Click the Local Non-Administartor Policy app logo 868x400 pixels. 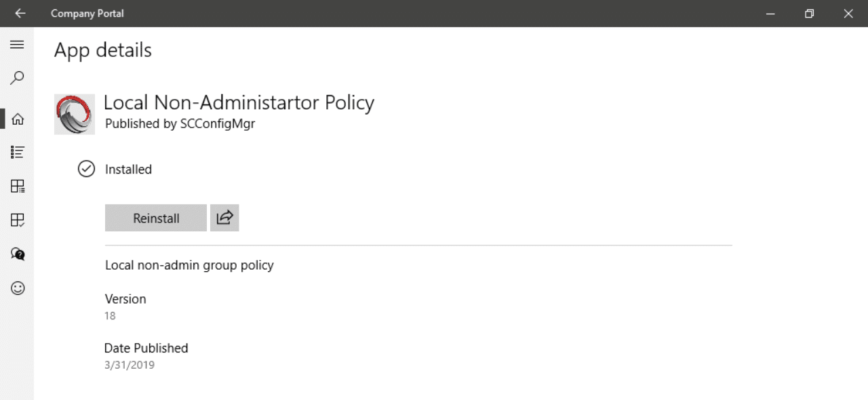pos(75,115)
